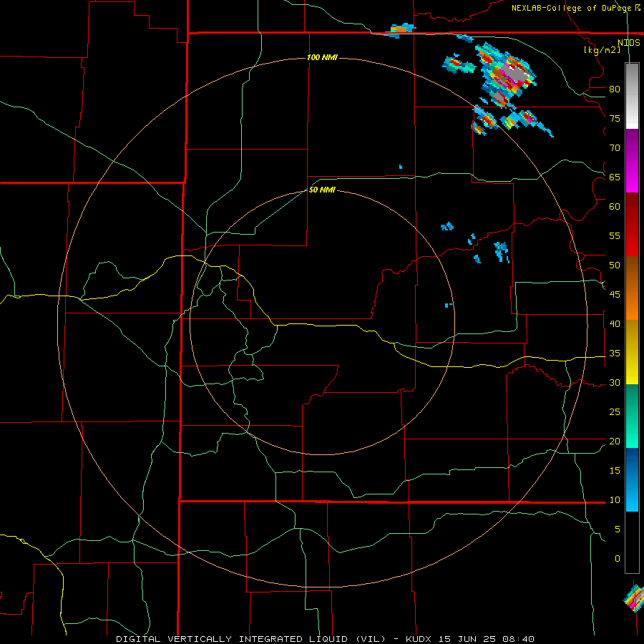Click the color scale label 80
644x644 pixels.
point(615,89)
